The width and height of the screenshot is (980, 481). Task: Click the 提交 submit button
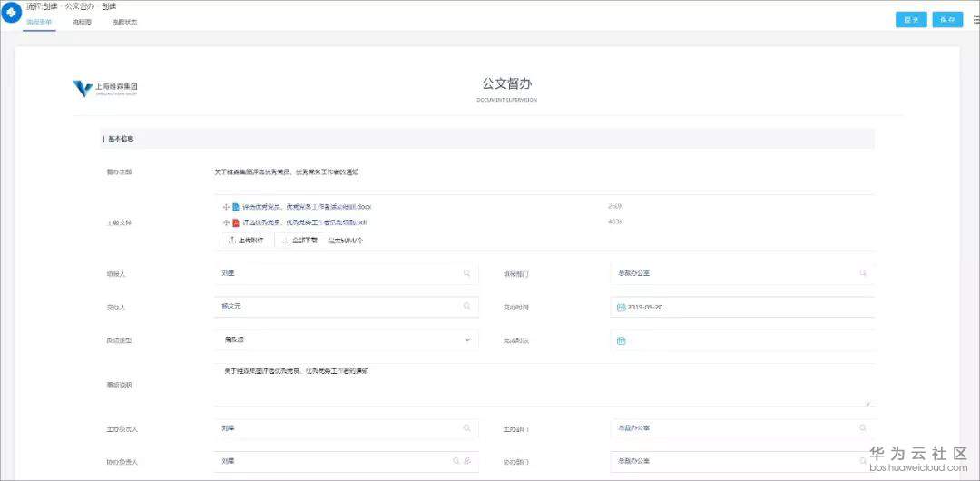pos(911,19)
